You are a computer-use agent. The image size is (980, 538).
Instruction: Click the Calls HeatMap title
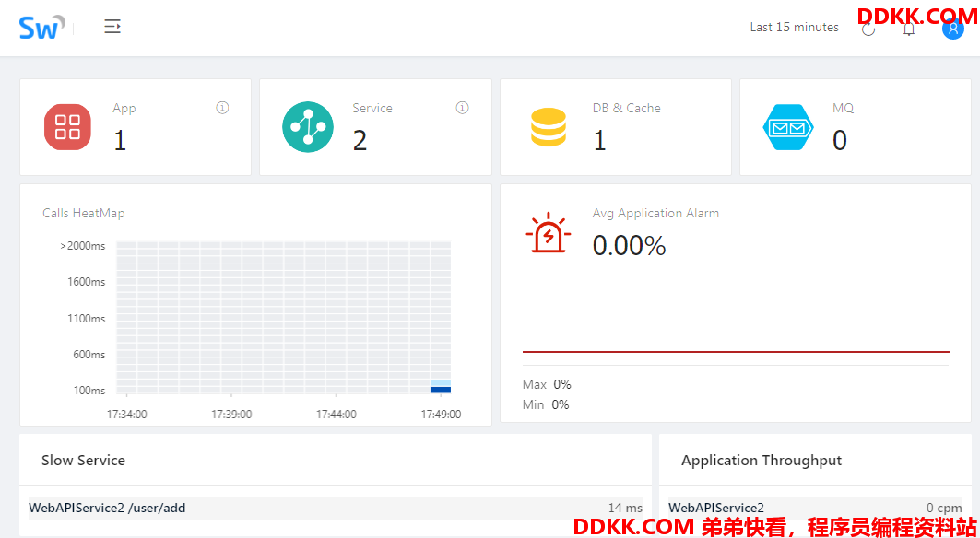(x=84, y=213)
